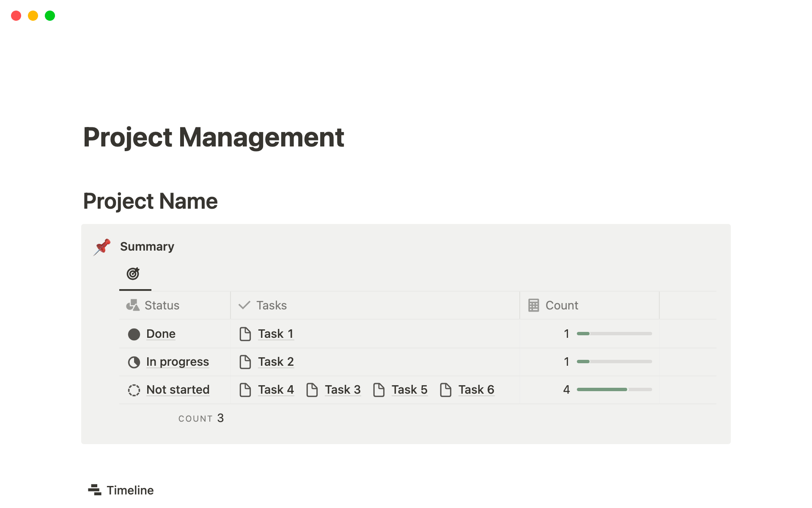Click the timeline view icon beside Timeline
The width and height of the screenshot is (812, 508).
(x=94, y=489)
